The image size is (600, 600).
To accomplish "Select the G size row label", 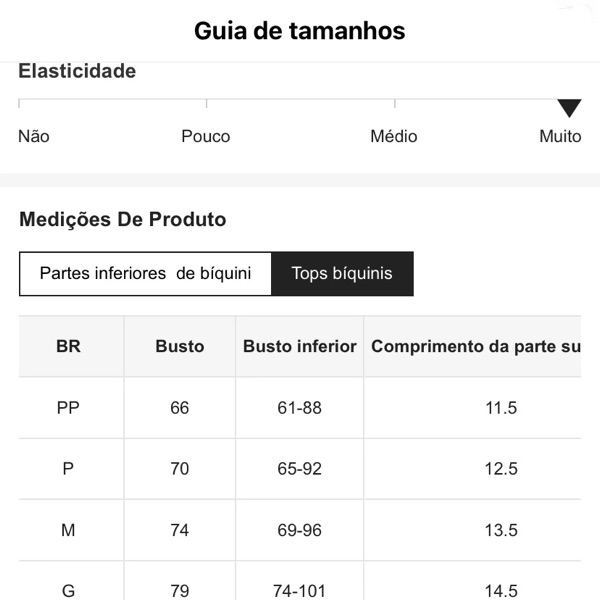I will tap(68, 590).
